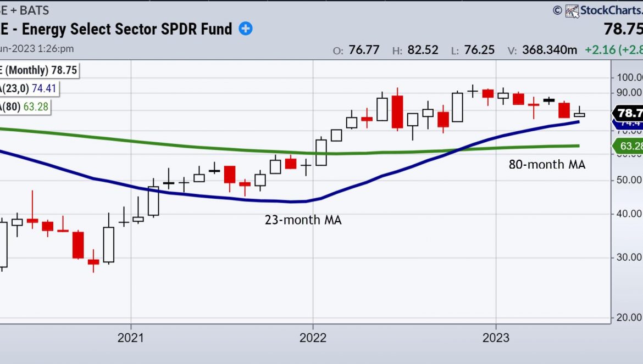Screen dimensions: 643x364
Task: Click the open price value 76.77
Action: click(364, 50)
